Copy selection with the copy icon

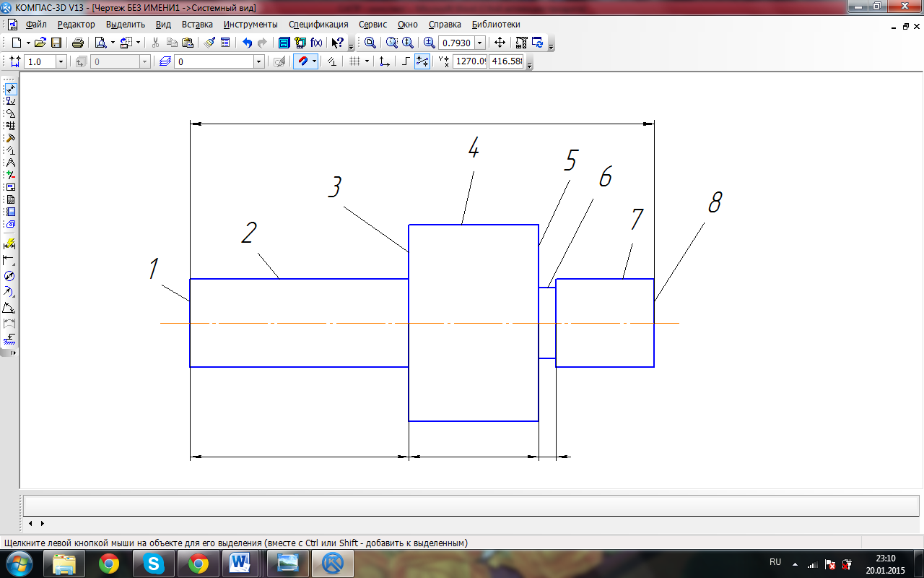172,43
